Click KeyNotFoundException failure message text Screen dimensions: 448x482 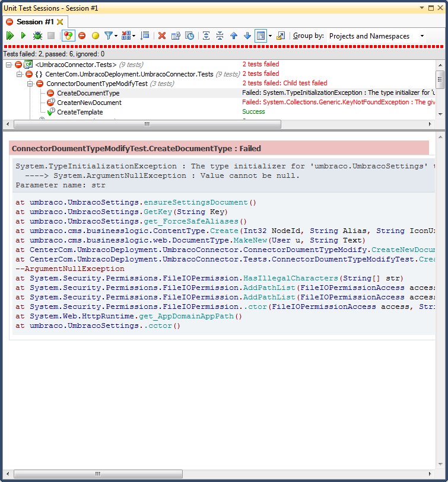[x=338, y=102]
